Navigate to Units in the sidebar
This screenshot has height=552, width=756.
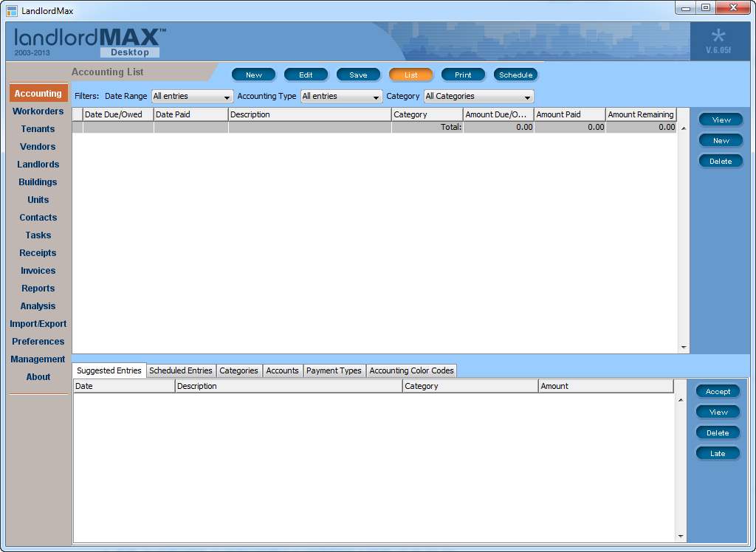coord(38,199)
